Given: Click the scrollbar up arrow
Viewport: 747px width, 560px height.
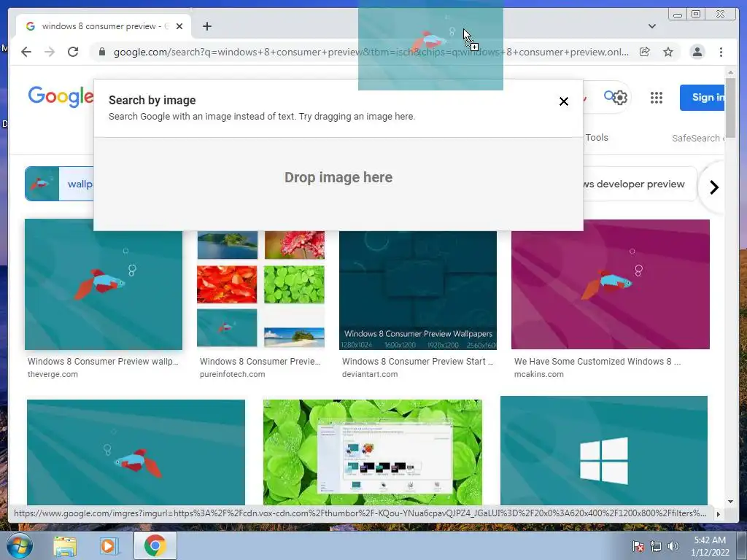Looking at the screenshot, I should 731,72.
